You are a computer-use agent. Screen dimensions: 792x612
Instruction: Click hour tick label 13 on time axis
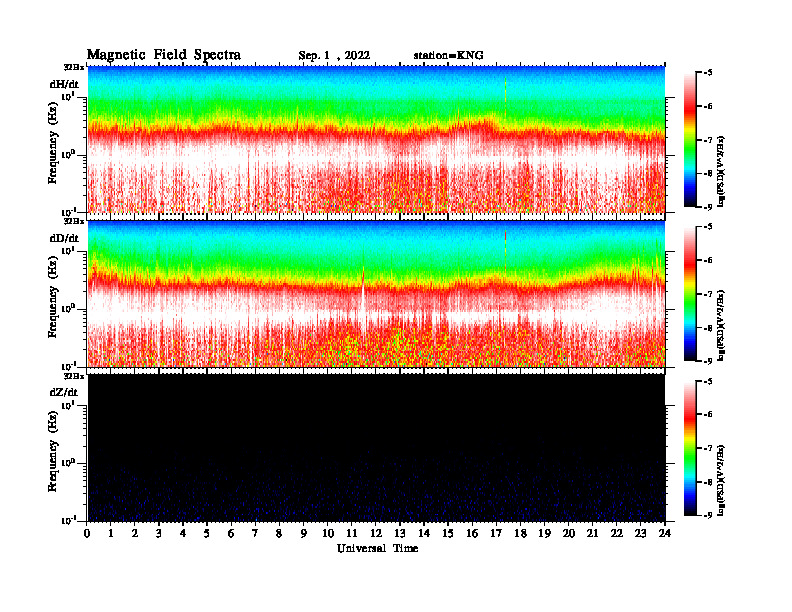400,533
